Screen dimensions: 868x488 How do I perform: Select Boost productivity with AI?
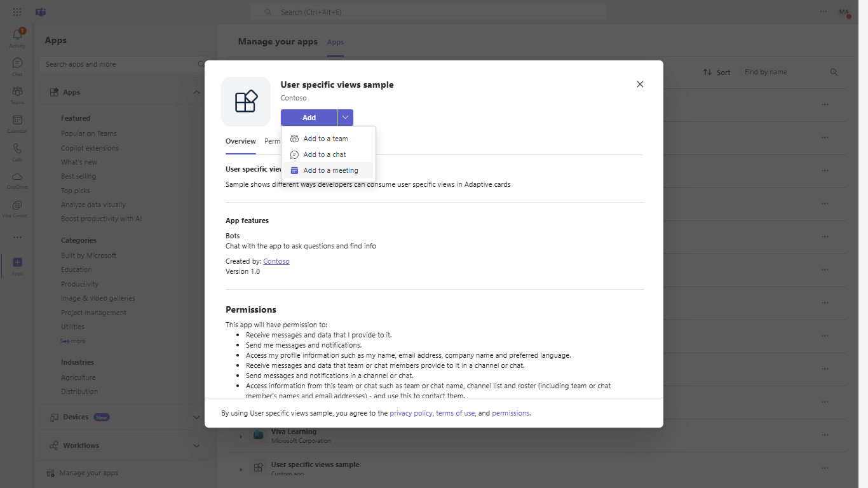tap(101, 219)
